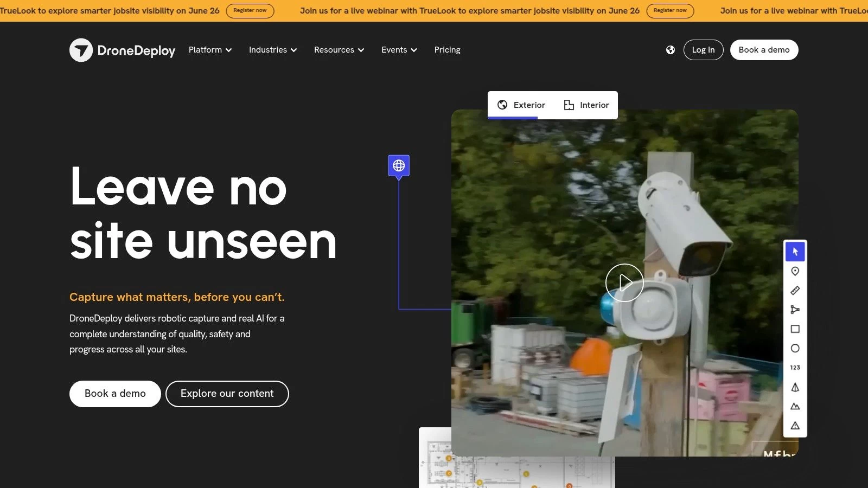Select the ruler measurement tool
This screenshot has height=488, width=868.
(x=795, y=291)
